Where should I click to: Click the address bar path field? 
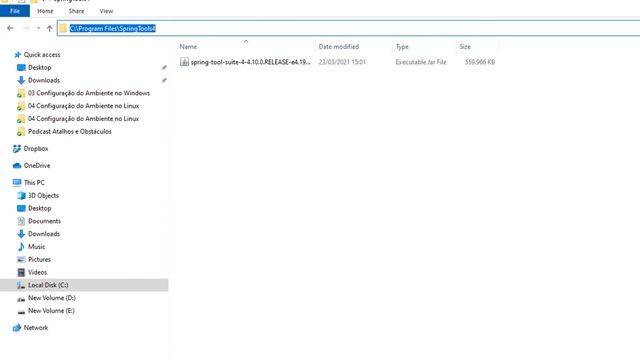[x=349, y=28]
